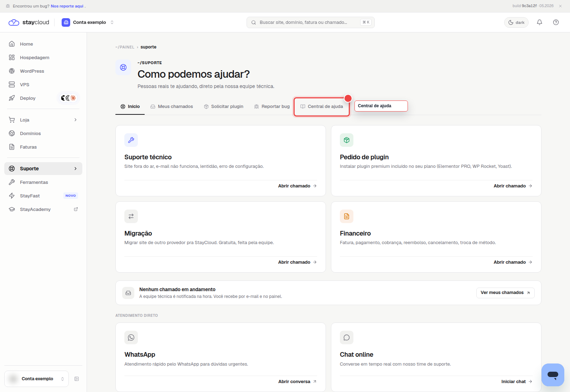Select the Início tab
Screen dimensions: 570x392
pyautogui.click(x=130, y=107)
